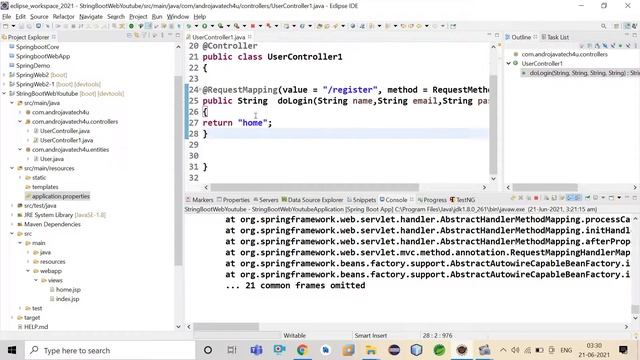This screenshot has height=360, width=640.
Task: Open the notification center icon
Action: pyautogui.click(x=623, y=350)
